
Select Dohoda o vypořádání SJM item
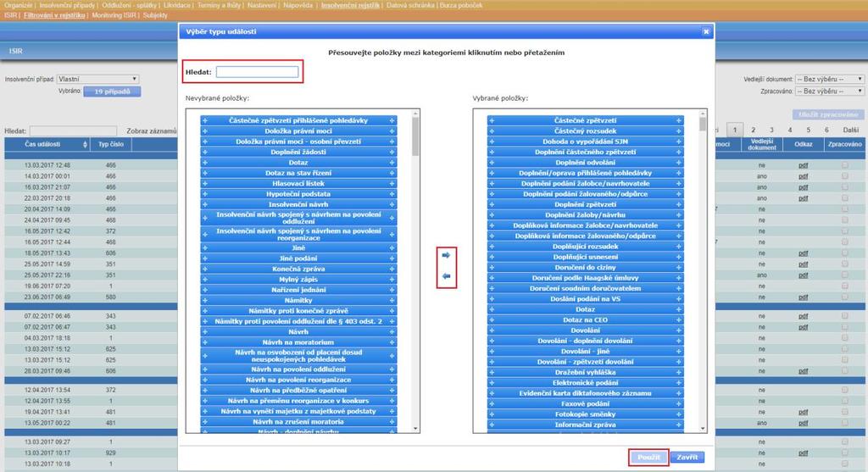point(585,142)
